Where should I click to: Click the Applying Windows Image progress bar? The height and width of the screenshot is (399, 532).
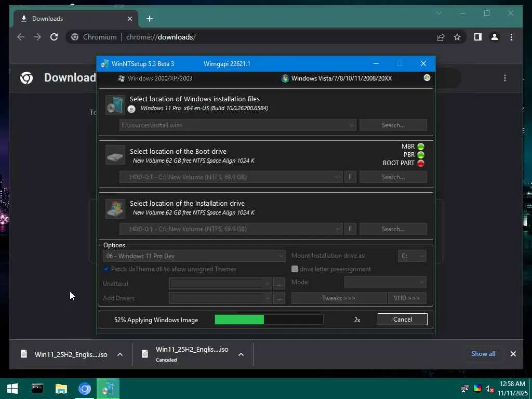269,320
